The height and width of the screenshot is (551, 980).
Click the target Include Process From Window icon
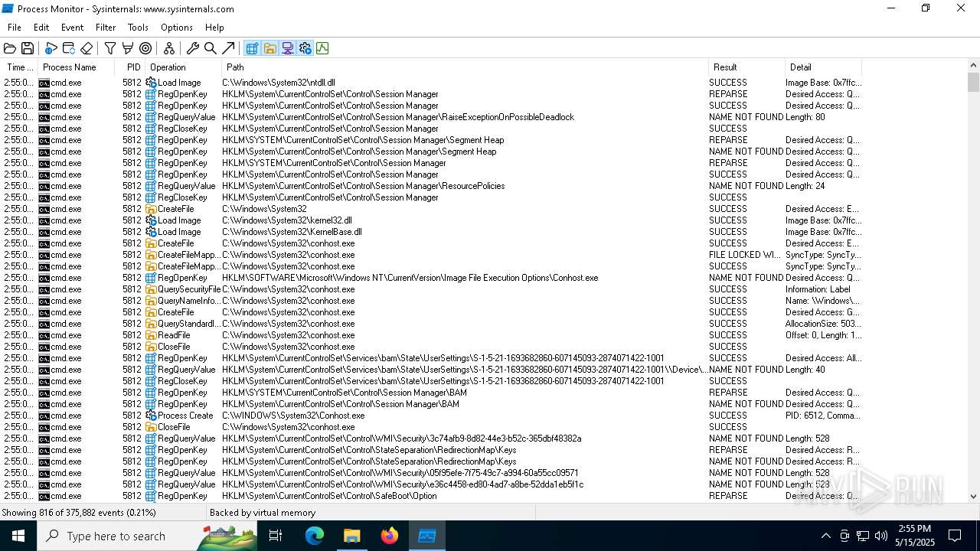[x=145, y=48]
